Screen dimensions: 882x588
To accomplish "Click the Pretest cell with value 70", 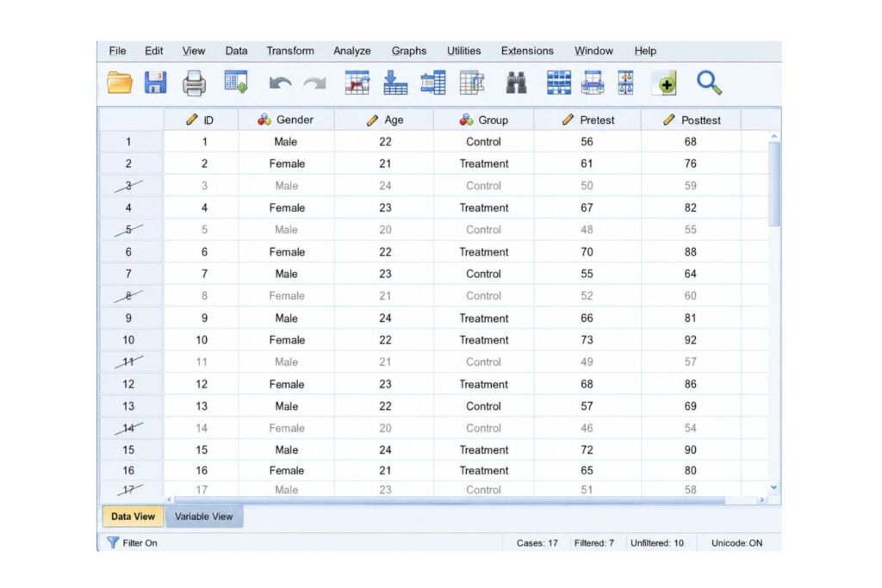I will coord(587,252).
